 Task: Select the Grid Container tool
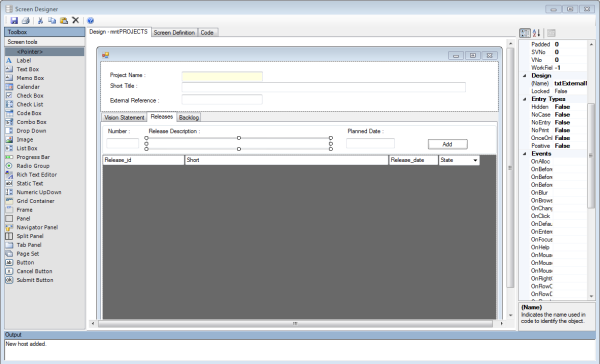[45, 201]
